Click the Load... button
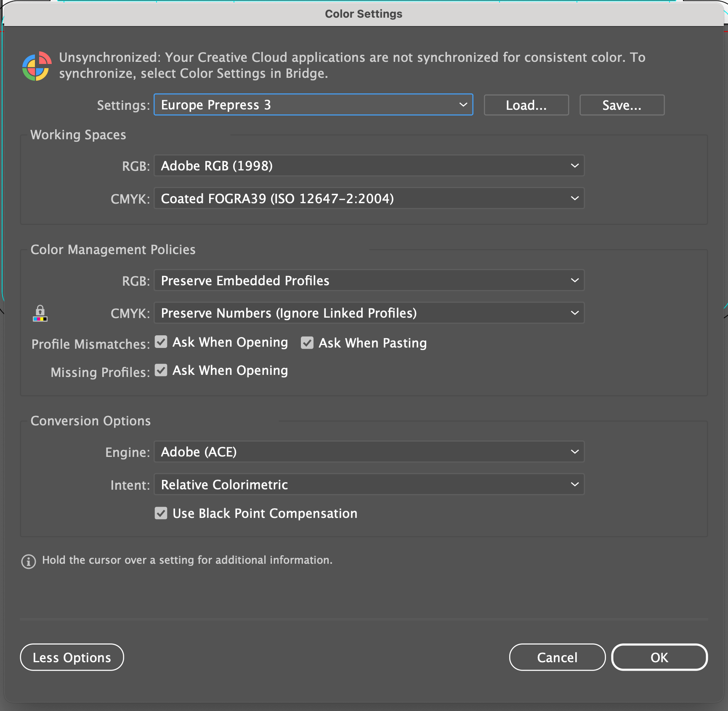 pos(526,105)
